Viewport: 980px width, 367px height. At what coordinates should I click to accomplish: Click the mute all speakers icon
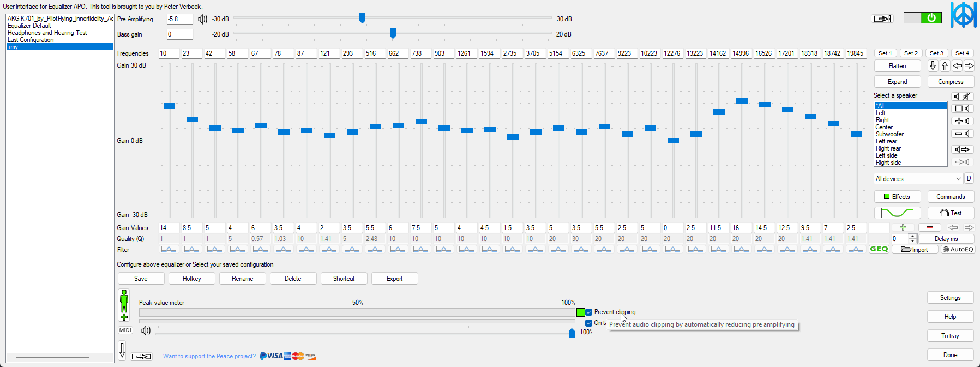(x=966, y=97)
